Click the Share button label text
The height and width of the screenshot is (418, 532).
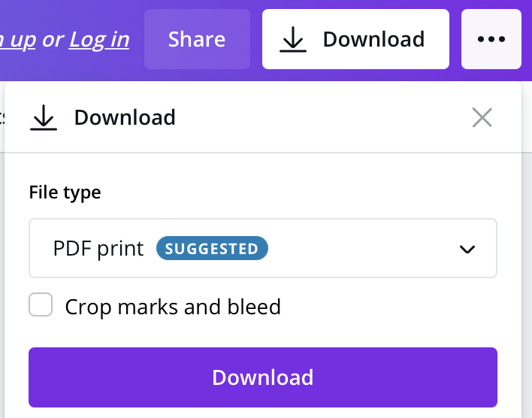(x=197, y=39)
